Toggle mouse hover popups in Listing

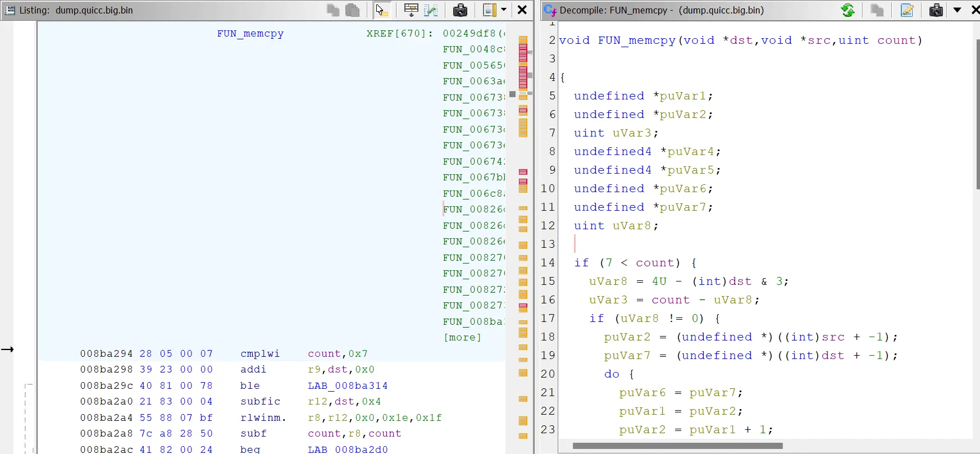tap(382, 10)
